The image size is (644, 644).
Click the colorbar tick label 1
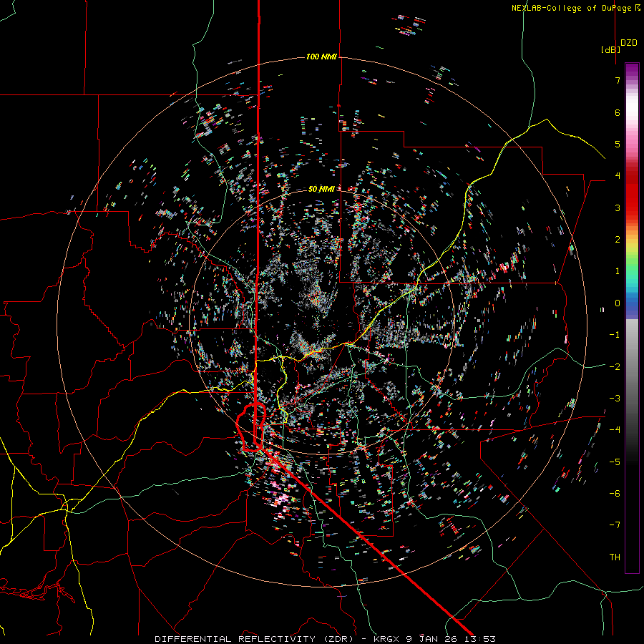pyautogui.click(x=618, y=271)
